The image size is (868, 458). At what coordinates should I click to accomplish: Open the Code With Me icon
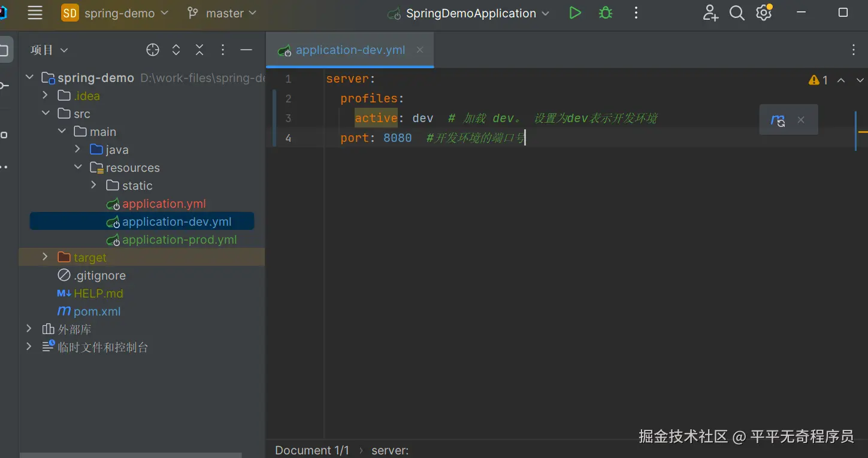point(710,13)
